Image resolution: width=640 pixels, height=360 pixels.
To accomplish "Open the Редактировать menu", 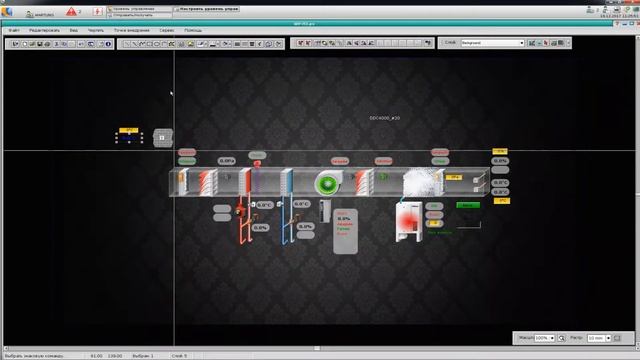I will (x=44, y=30).
